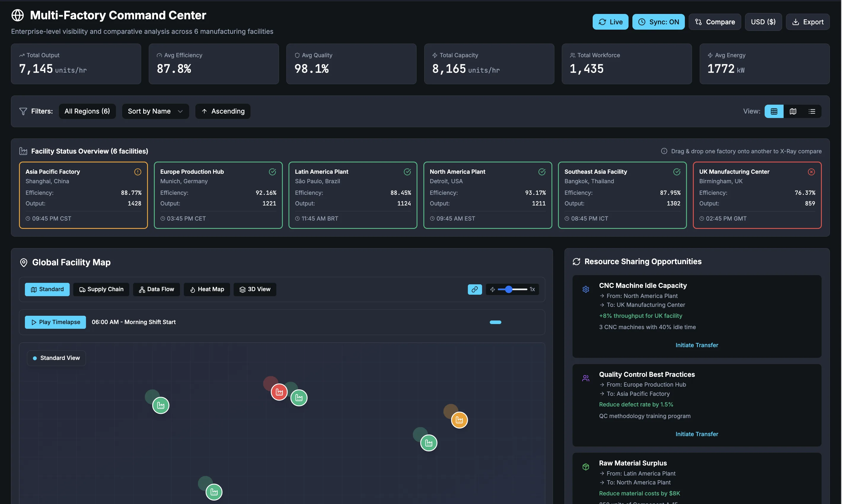Image resolution: width=842 pixels, height=504 pixels.
Task: Click the check status icon on North America Plant
Action: (x=542, y=172)
